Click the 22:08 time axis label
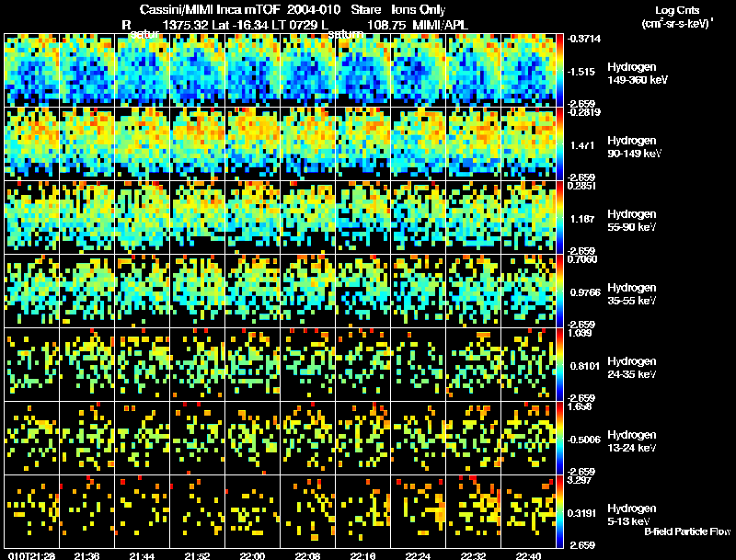Viewport: 736px width, 560px height. pyautogui.click(x=307, y=556)
